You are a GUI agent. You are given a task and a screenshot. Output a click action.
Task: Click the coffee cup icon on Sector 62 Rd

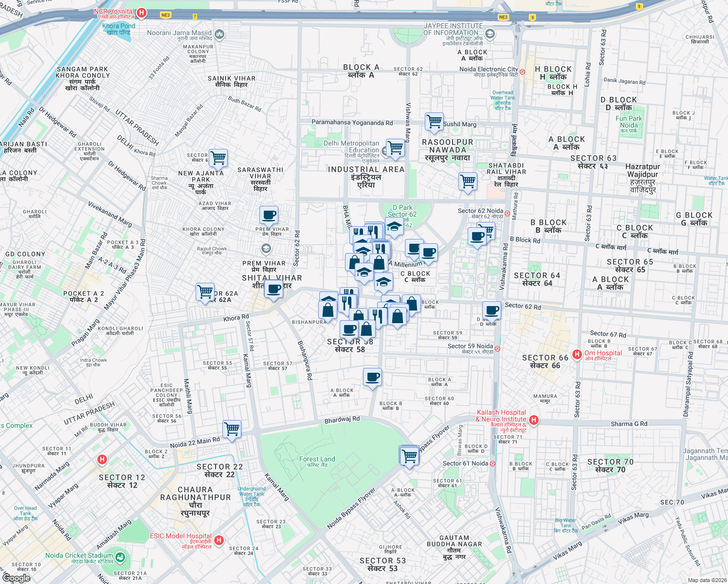[x=491, y=310]
